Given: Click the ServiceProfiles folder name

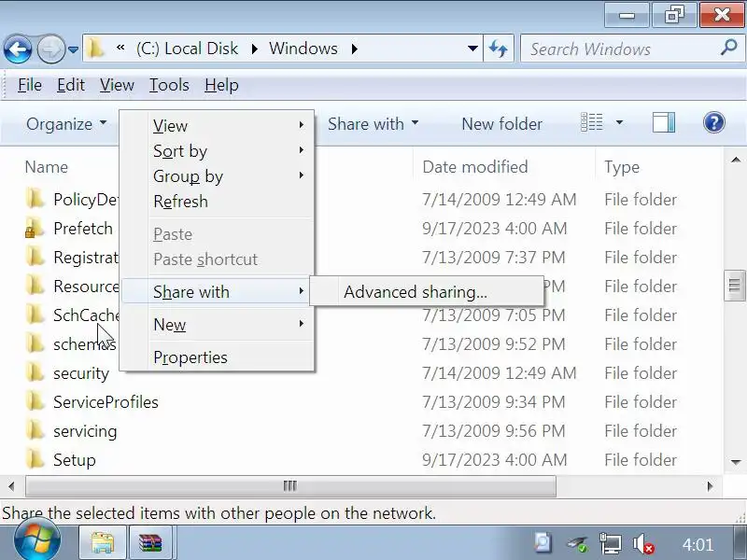Looking at the screenshot, I should click(x=106, y=402).
